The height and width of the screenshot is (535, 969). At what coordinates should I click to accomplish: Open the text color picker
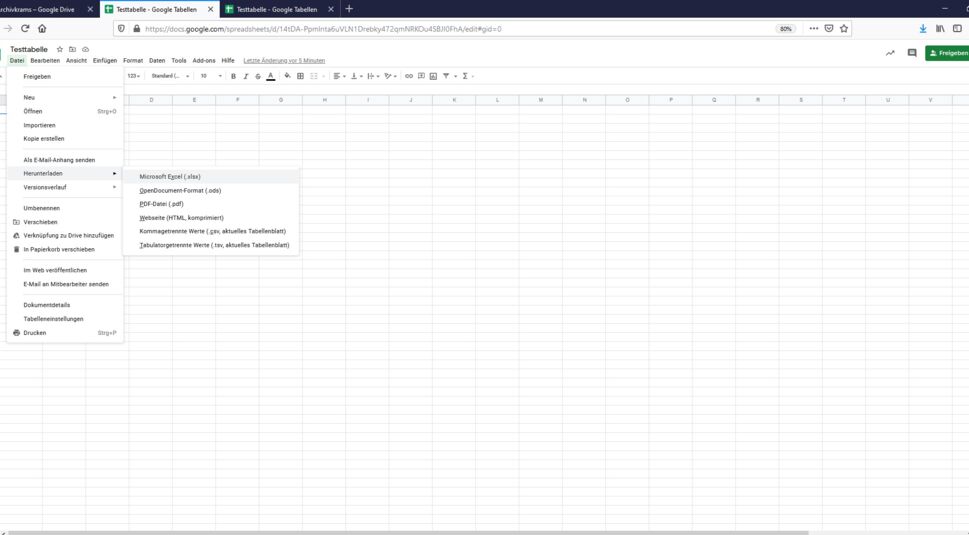point(270,76)
